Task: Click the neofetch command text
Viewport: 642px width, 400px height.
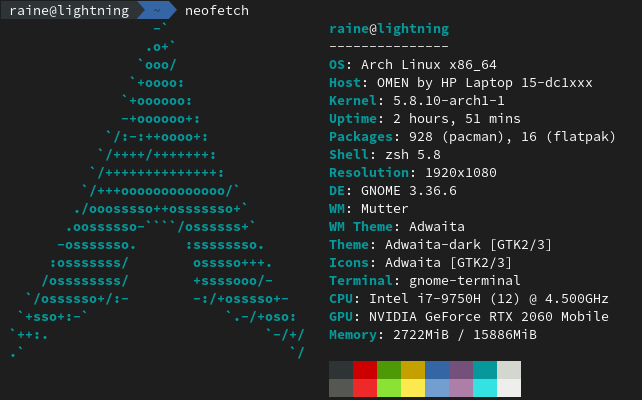Action: coord(217,10)
